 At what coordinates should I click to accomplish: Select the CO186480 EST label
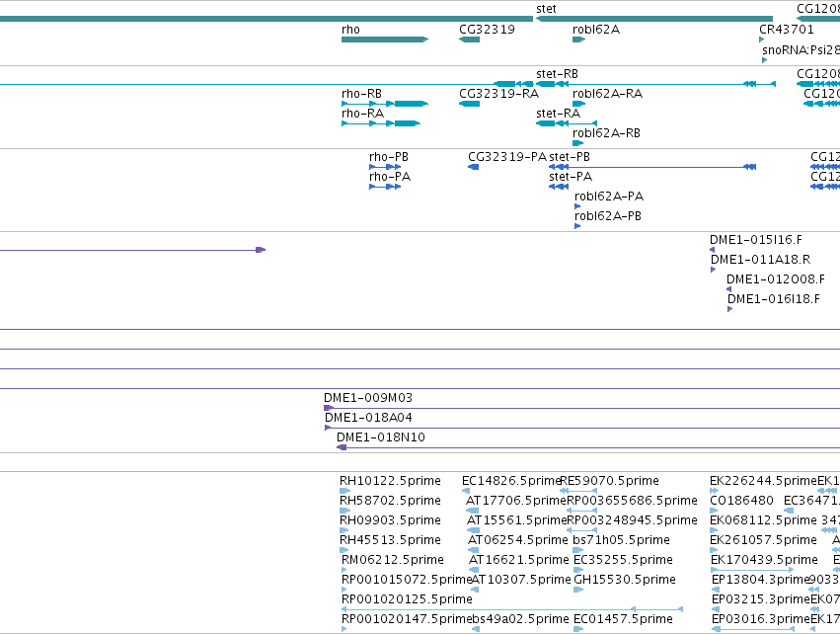click(741, 501)
